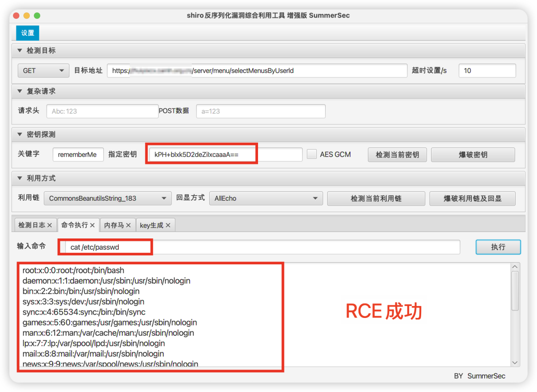Switch to the 检测日志 tab

(x=31, y=225)
